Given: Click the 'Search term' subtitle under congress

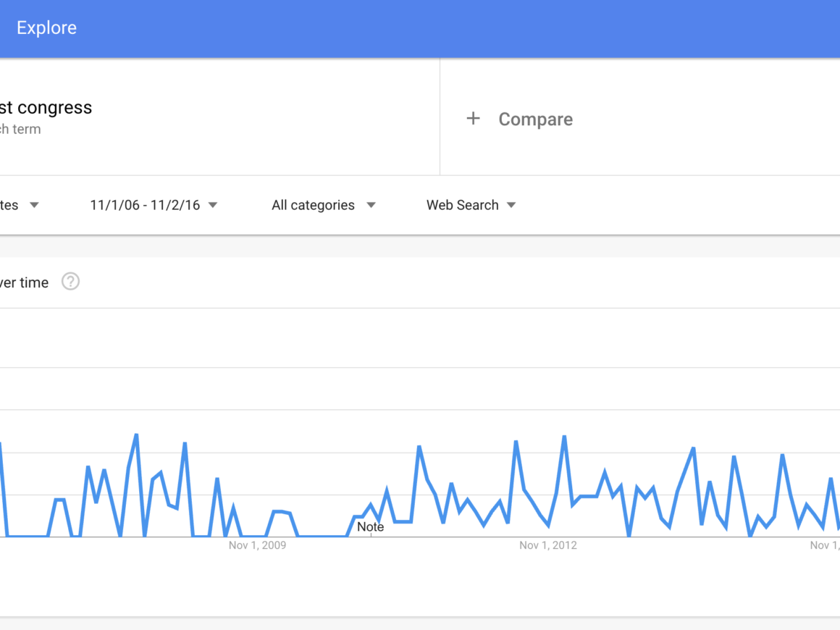Looking at the screenshot, I should [x=20, y=130].
